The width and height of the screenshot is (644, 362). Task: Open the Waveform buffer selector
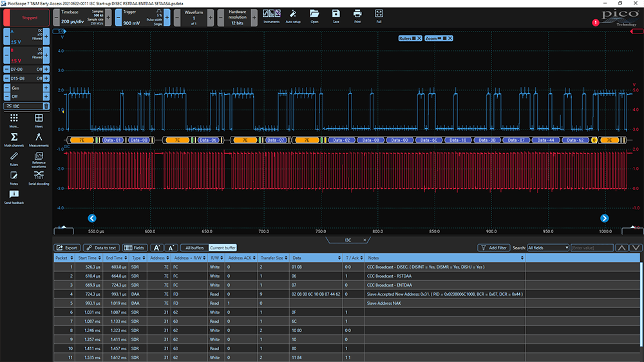tap(193, 17)
